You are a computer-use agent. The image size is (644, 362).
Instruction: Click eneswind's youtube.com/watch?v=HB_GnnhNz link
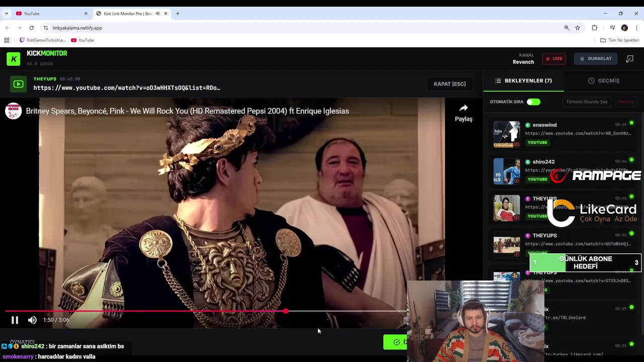[578, 134]
